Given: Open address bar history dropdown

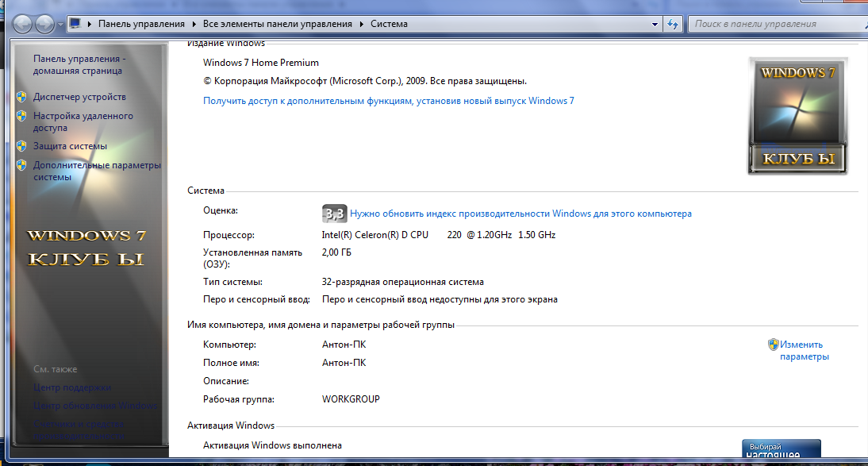Looking at the screenshot, I should point(655,25).
